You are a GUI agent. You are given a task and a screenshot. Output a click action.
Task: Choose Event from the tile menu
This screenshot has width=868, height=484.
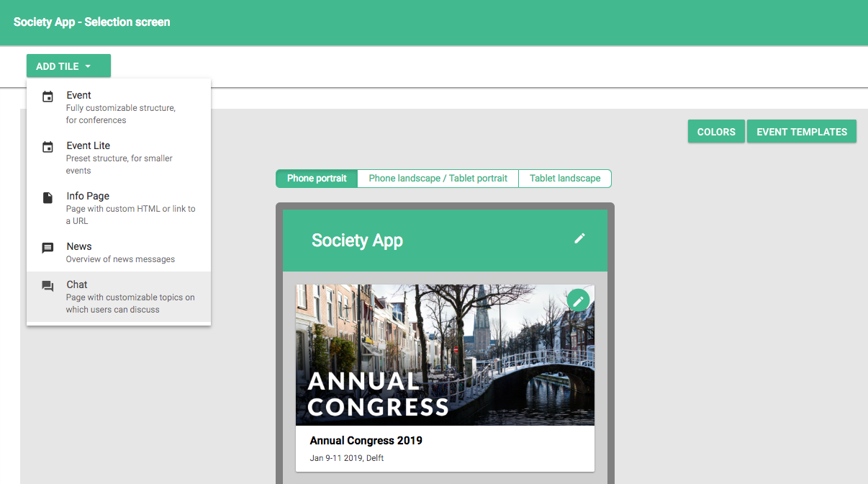pyautogui.click(x=119, y=107)
